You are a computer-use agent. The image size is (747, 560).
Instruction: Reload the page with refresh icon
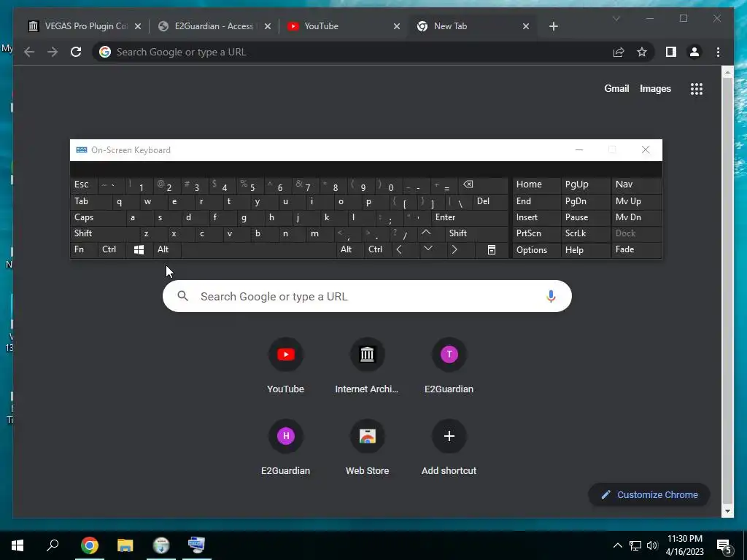pyautogui.click(x=76, y=52)
